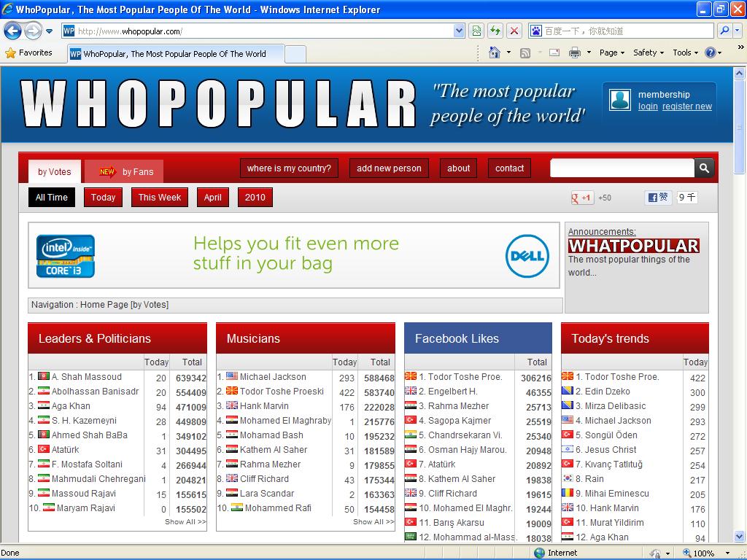The width and height of the screenshot is (747, 560).
Task: Click the register new link
Action: pos(686,106)
